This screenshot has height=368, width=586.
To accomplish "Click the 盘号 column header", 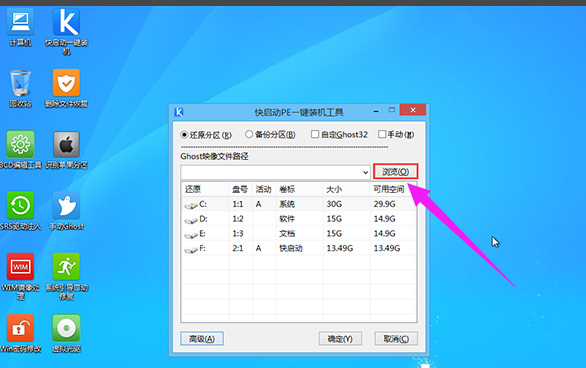I will pos(240,189).
